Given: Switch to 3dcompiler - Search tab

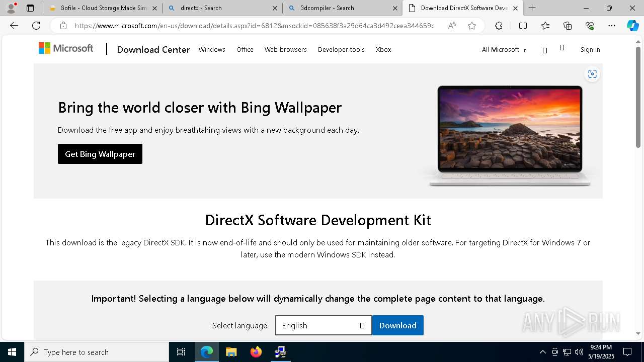Looking at the screenshot, I should pos(343,8).
